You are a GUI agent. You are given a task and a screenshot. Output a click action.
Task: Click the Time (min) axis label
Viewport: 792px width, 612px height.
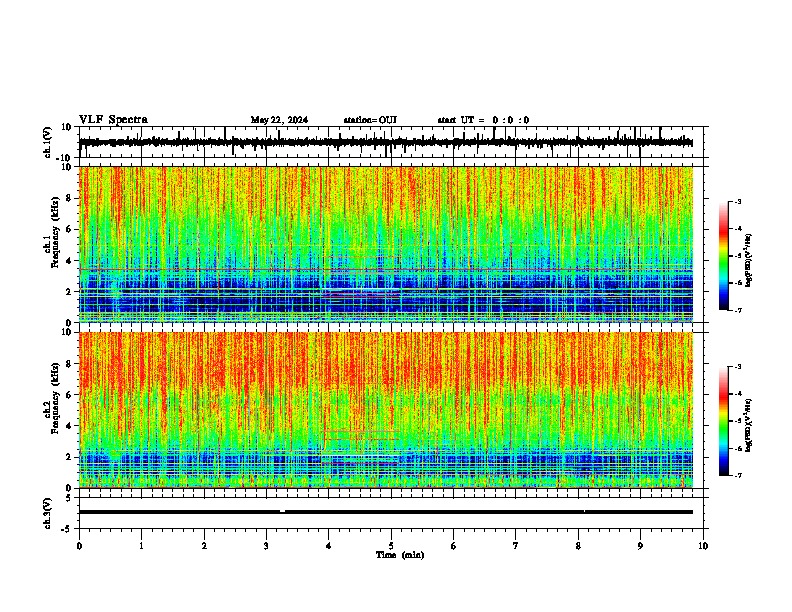400,555
